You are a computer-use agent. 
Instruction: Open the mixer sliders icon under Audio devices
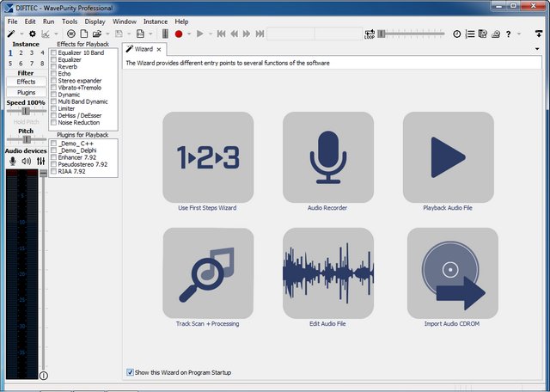(40, 161)
